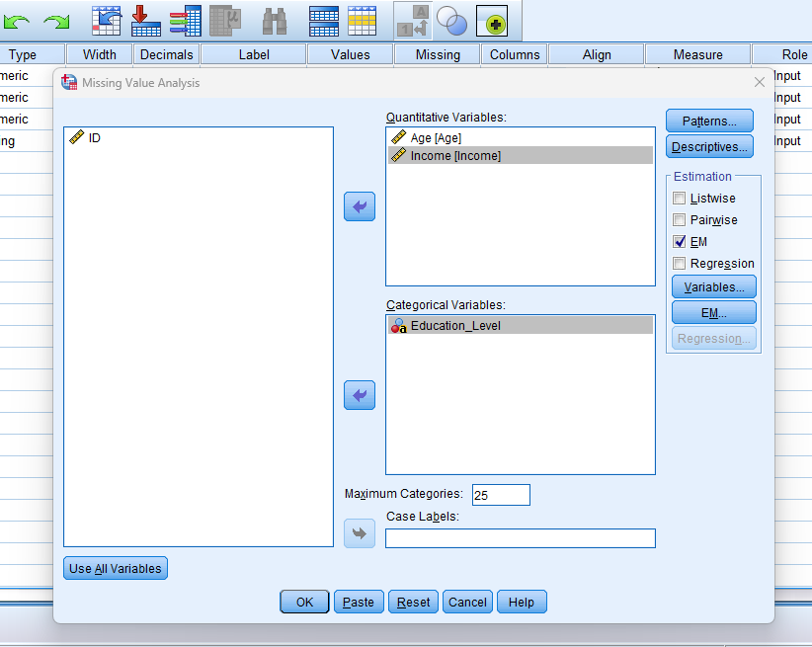
Task: Click the Go To Case toolbar icon
Action: click(x=107, y=20)
